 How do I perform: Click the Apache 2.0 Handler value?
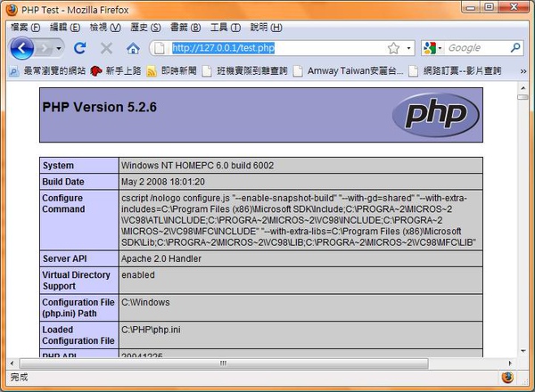[x=161, y=258]
